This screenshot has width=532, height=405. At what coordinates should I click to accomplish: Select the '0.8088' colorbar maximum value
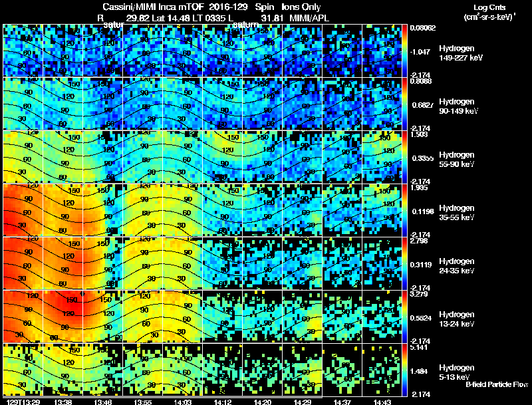(421, 81)
